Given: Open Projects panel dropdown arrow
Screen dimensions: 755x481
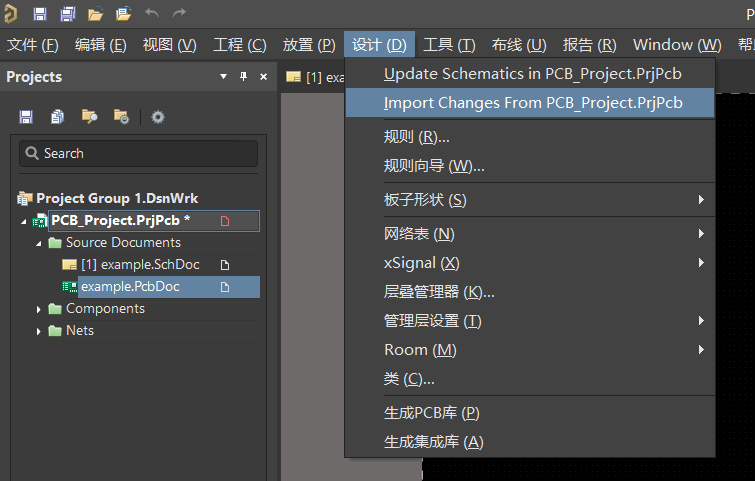Looking at the screenshot, I should tap(223, 77).
